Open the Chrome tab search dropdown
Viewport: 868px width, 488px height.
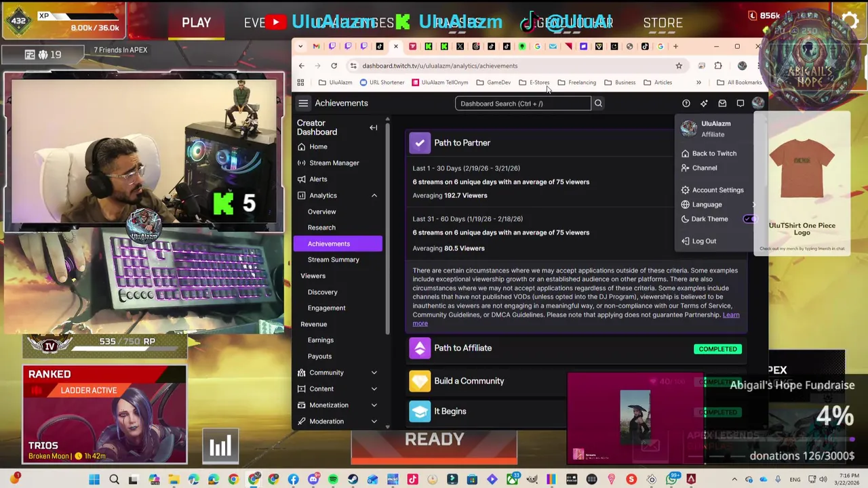tap(300, 46)
